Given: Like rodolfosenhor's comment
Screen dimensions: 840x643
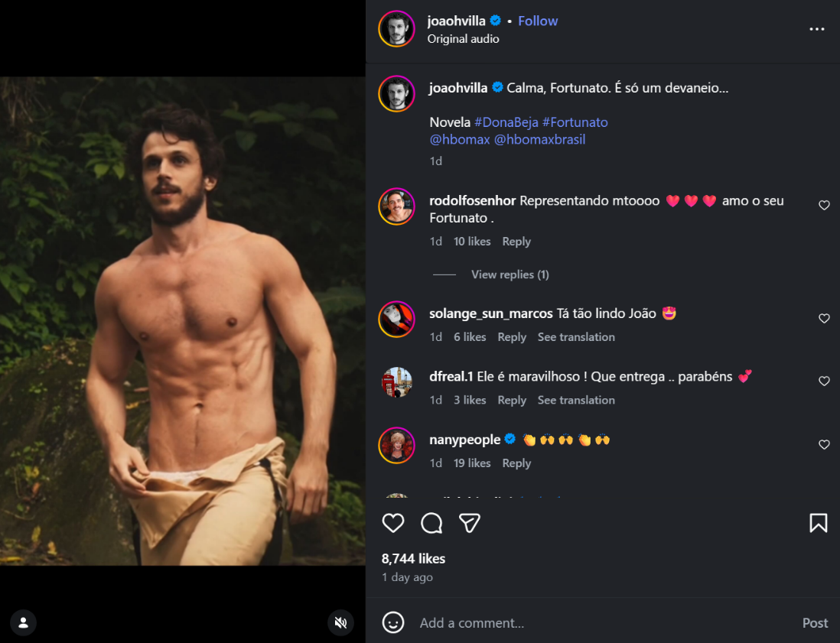Looking at the screenshot, I should pyautogui.click(x=824, y=206).
